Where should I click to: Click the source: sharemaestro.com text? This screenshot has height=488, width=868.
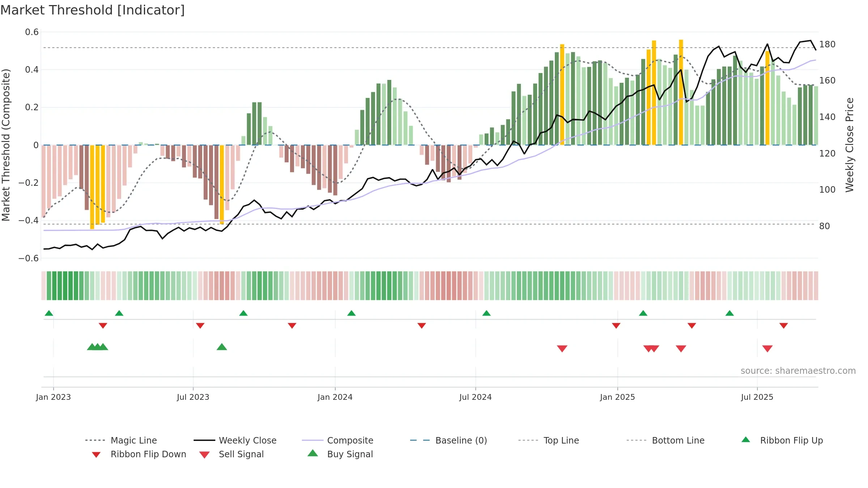tap(798, 371)
